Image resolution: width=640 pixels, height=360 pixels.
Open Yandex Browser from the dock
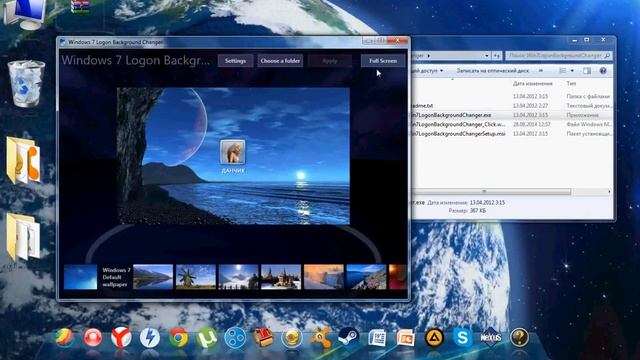click(x=121, y=338)
